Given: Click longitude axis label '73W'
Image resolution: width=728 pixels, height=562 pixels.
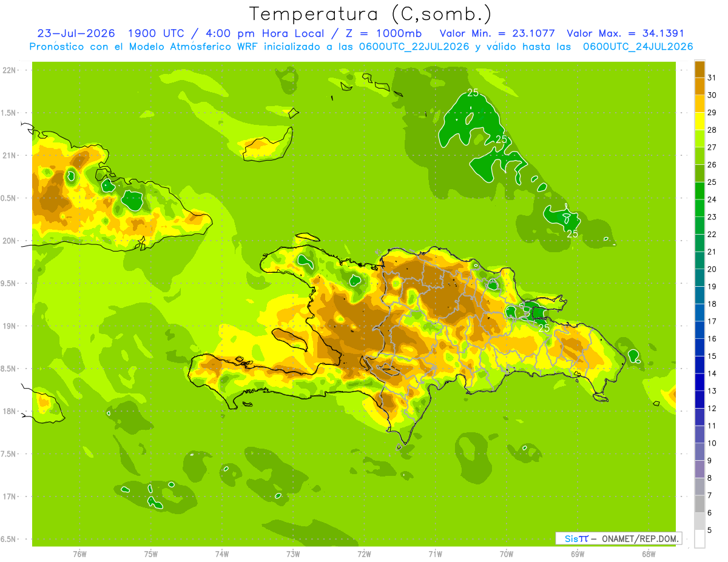Looking at the screenshot, I should (x=293, y=554).
